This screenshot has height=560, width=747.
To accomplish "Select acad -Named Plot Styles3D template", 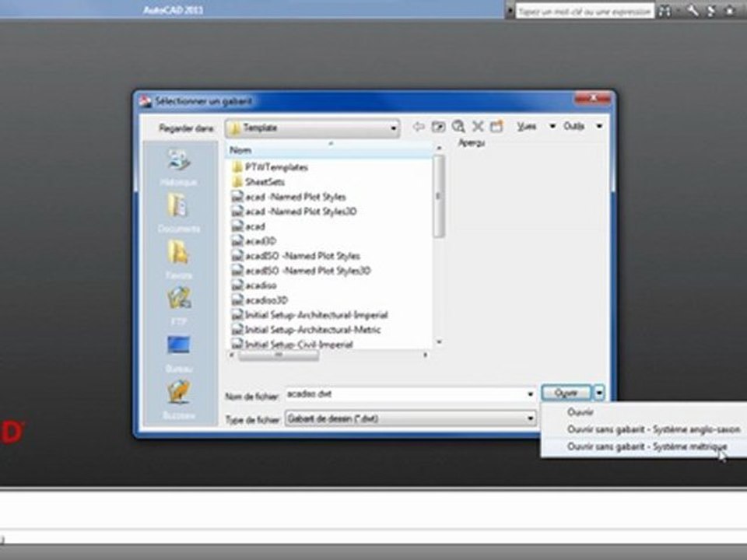I will (294, 212).
